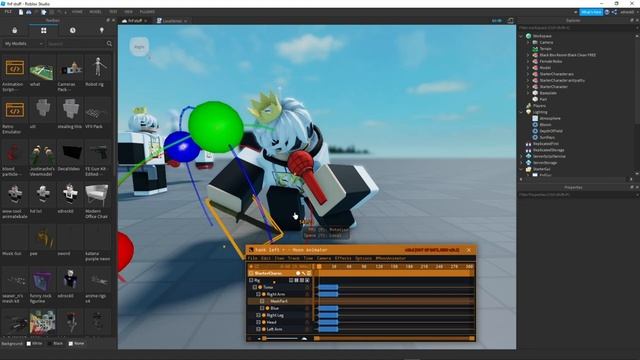
Task: Expand the Camera node in Explorer
Action: 528,42
